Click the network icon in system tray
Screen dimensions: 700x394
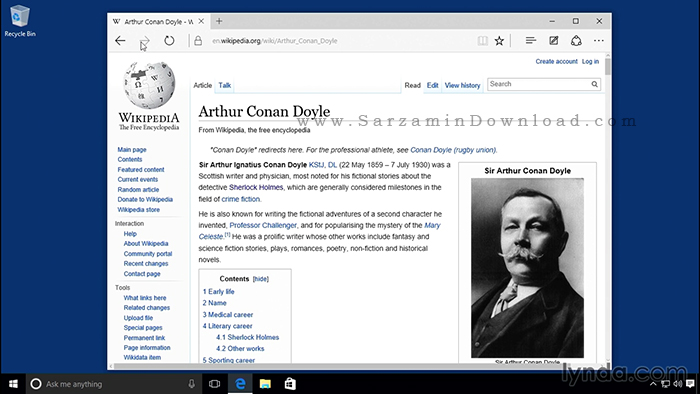pyautogui.click(x=665, y=384)
